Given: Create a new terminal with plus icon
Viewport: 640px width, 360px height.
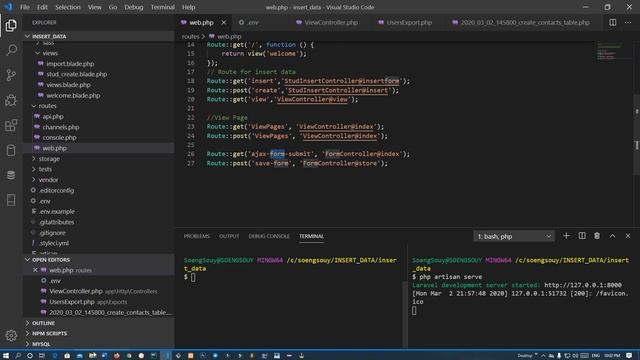Looking at the screenshot, I should click(x=566, y=236).
